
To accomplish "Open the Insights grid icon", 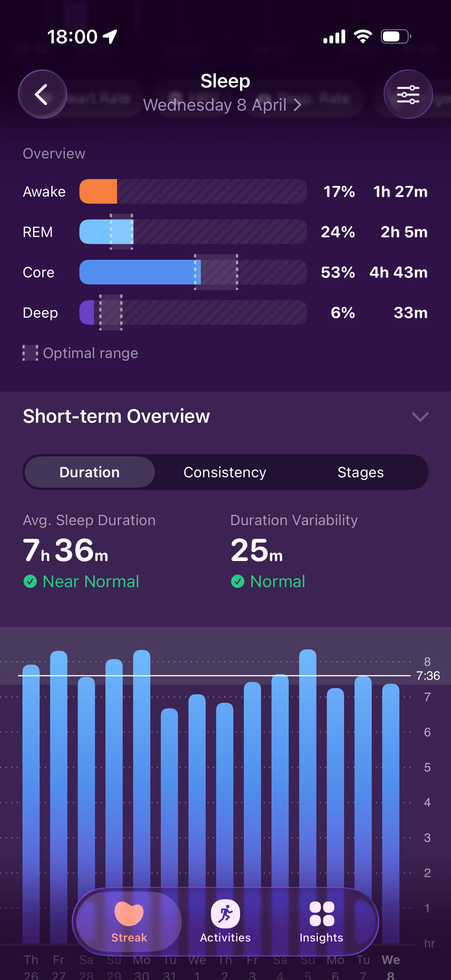I will (x=322, y=914).
